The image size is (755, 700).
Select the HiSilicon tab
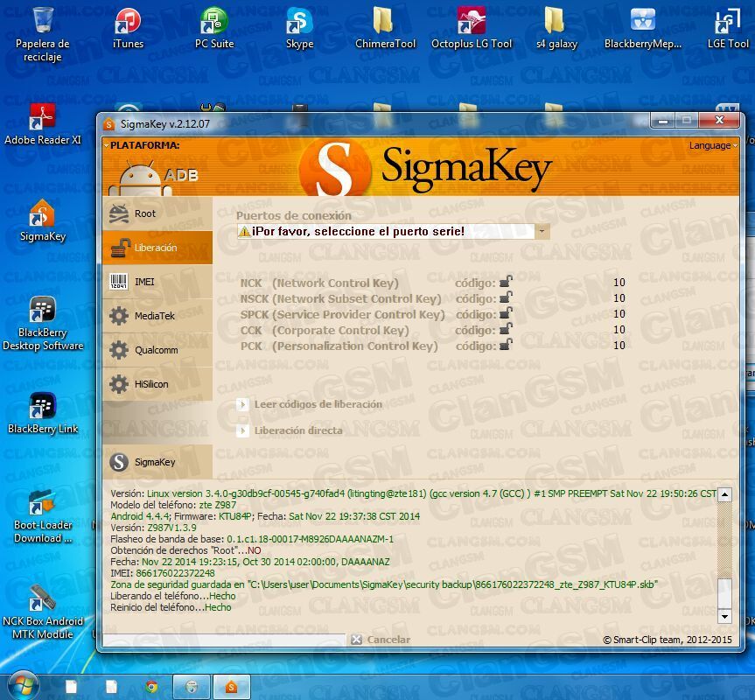[157, 384]
